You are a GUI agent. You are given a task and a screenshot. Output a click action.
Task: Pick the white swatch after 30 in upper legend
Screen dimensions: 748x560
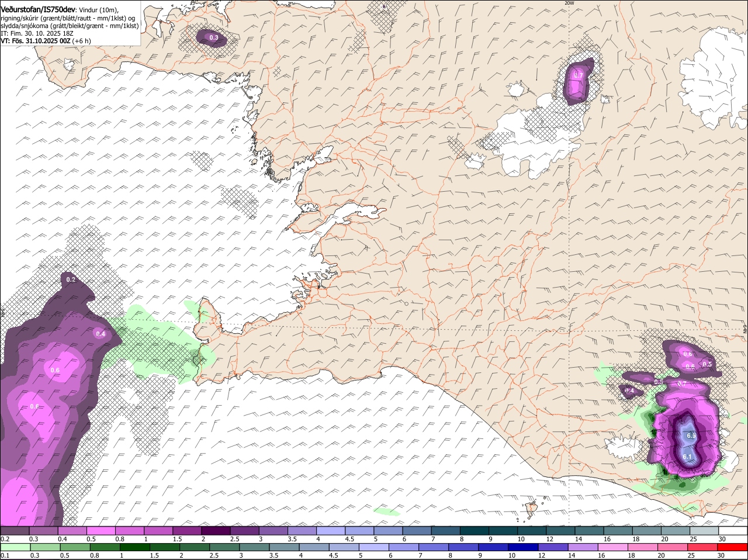click(x=733, y=531)
